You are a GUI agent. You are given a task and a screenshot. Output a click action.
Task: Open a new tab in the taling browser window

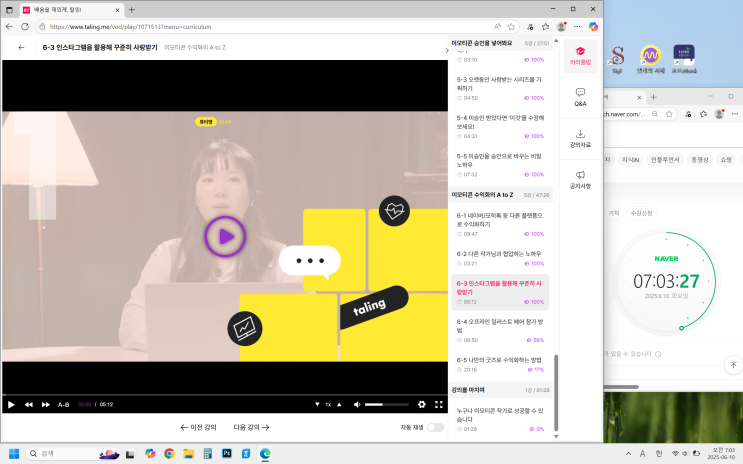132,9
